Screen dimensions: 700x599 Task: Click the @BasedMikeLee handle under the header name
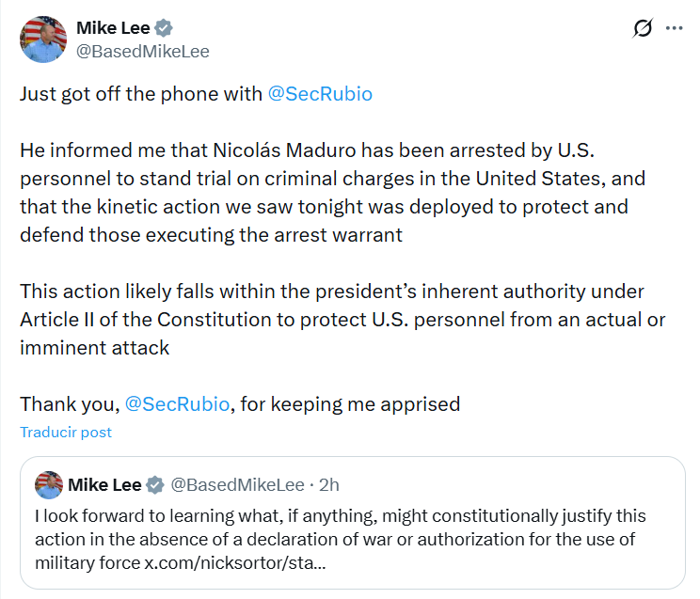(x=142, y=51)
